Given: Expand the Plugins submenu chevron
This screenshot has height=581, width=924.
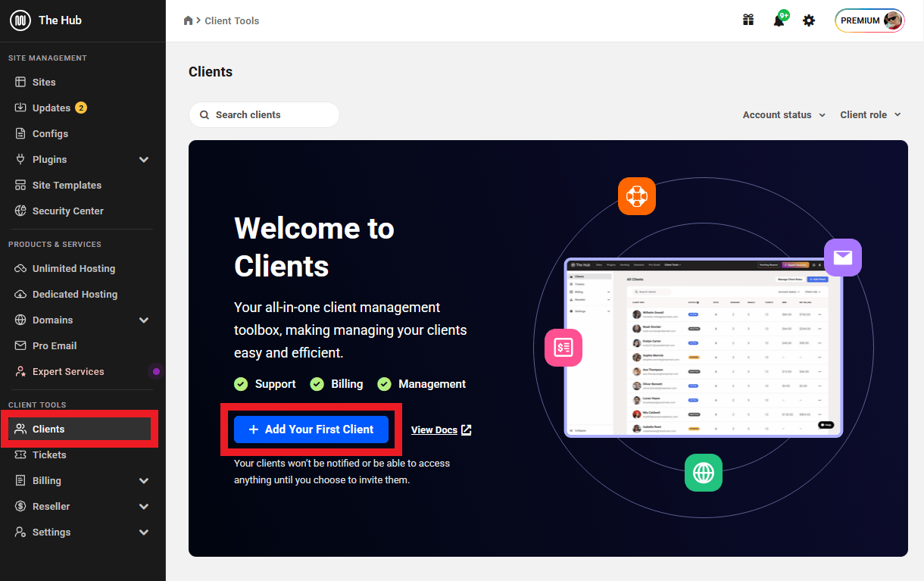Looking at the screenshot, I should [x=144, y=159].
